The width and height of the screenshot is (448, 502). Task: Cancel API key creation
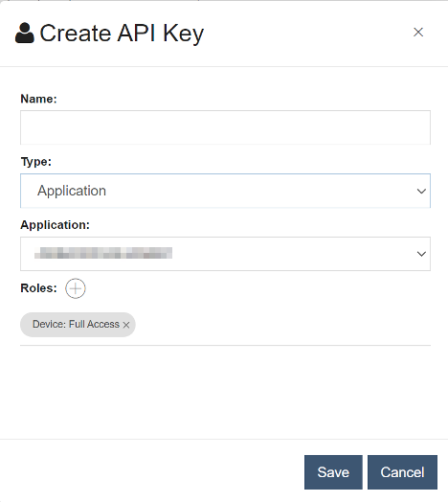pyautogui.click(x=402, y=472)
